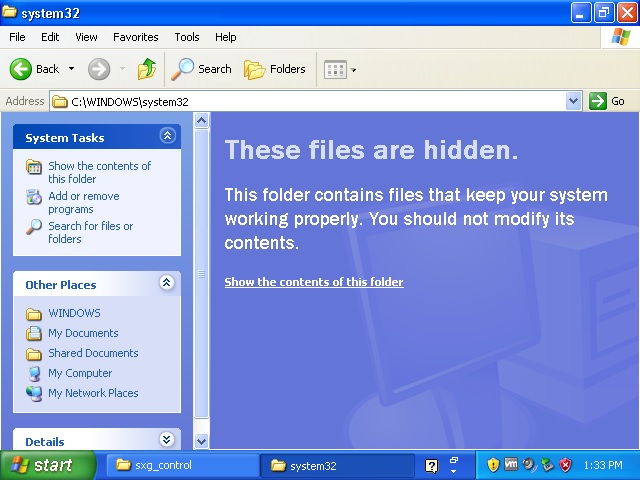Open the Forward history dropdown arrow

[x=122, y=69]
